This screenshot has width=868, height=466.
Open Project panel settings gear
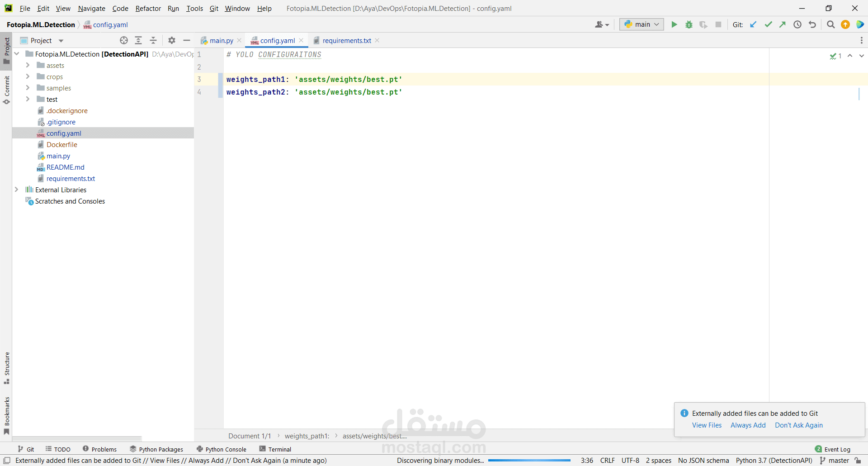click(172, 40)
